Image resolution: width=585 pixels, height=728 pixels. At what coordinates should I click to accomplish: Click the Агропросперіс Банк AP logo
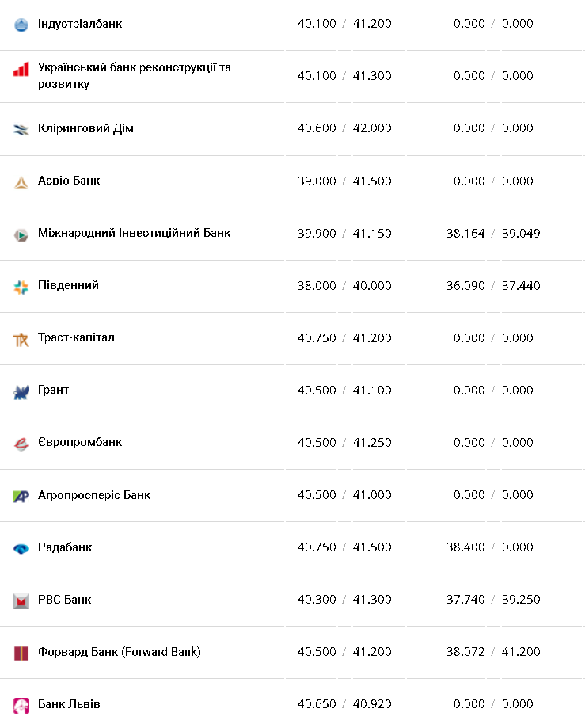(x=21, y=497)
